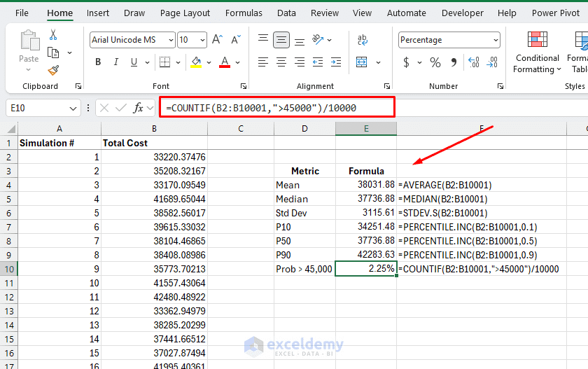This screenshot has width=588, height=369.
Task: Select the Mean value 38031.88
Action: pyautogui.click(x=366, y=185)
